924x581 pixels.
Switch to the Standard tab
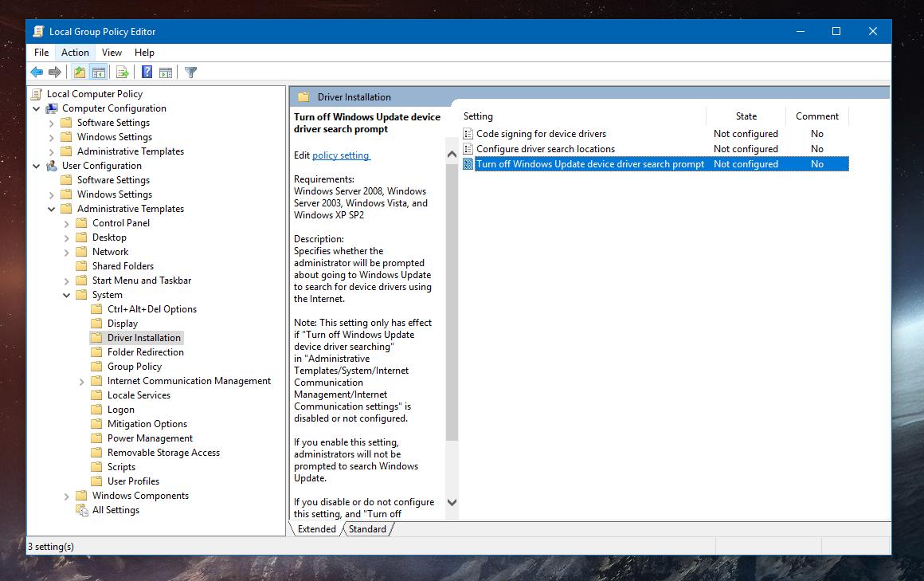tap(367, 529)
